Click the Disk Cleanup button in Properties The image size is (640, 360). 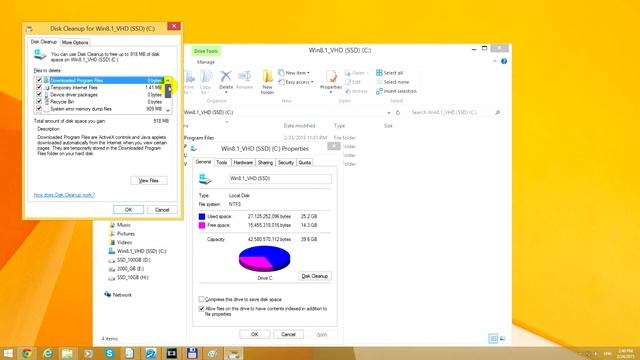[315, 276]
